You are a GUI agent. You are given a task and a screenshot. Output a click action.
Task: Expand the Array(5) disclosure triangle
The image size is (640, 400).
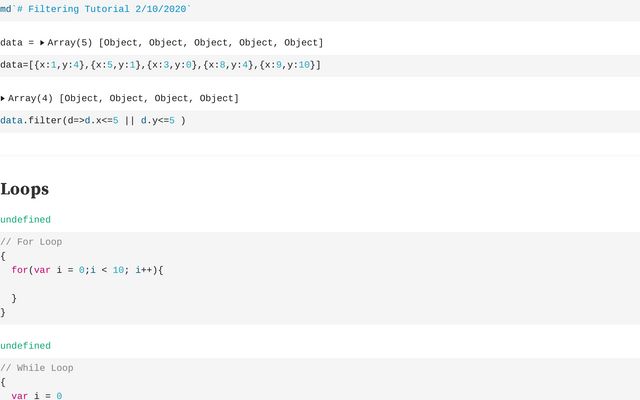42,43
